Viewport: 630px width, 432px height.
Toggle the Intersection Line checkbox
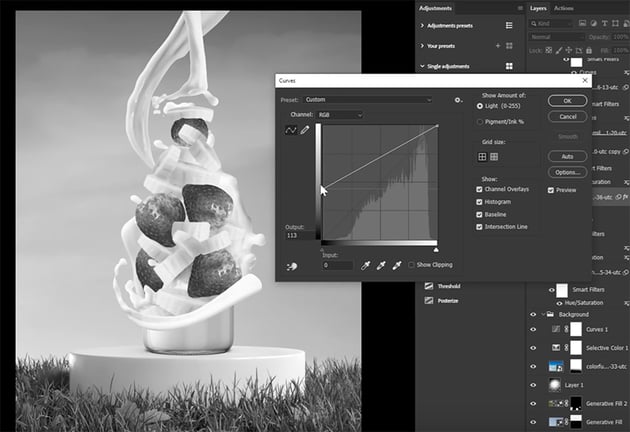[479, 227]
